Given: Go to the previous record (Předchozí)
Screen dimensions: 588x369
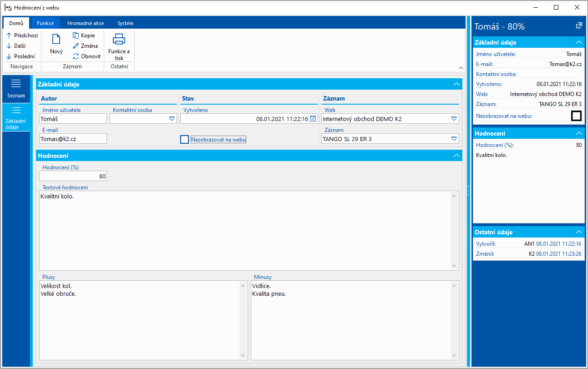Looking at the screenshot, I should tap(22, 35).
